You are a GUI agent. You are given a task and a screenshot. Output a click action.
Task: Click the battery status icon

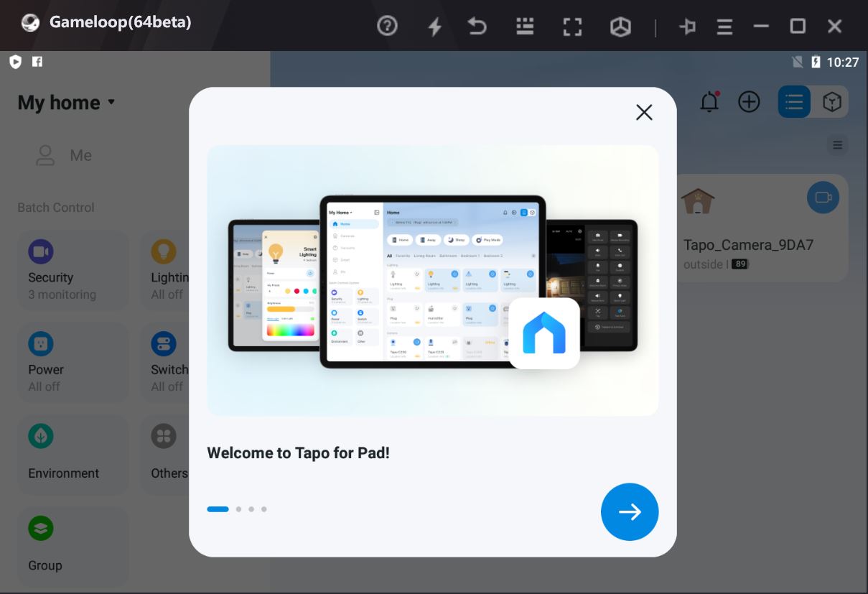click(816, 62)
